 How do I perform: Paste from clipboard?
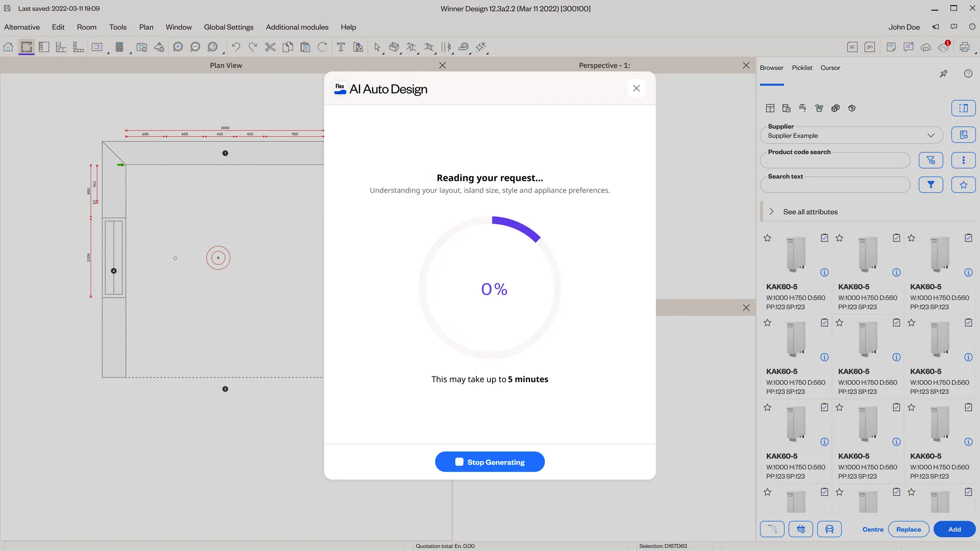[305, 47]
